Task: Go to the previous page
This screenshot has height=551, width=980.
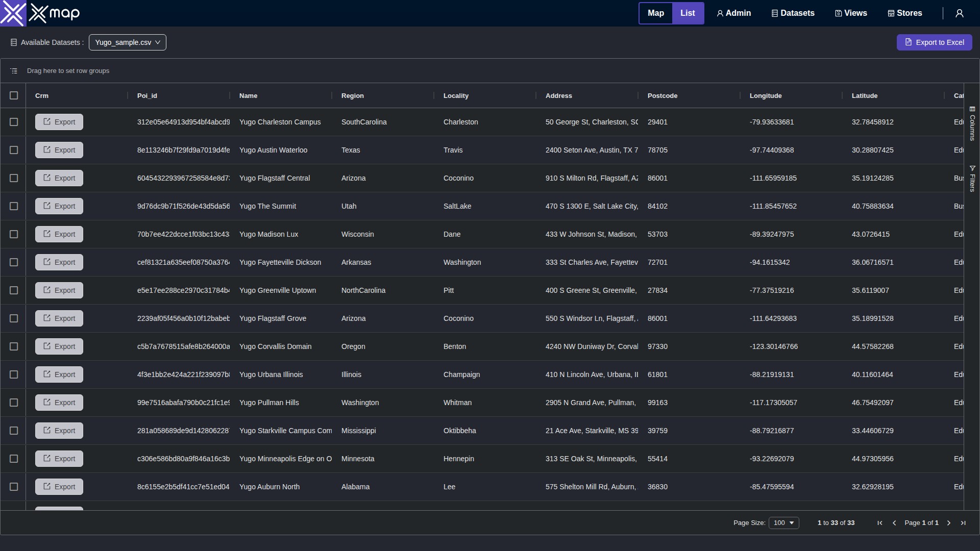Action: (x=894, y=523)
